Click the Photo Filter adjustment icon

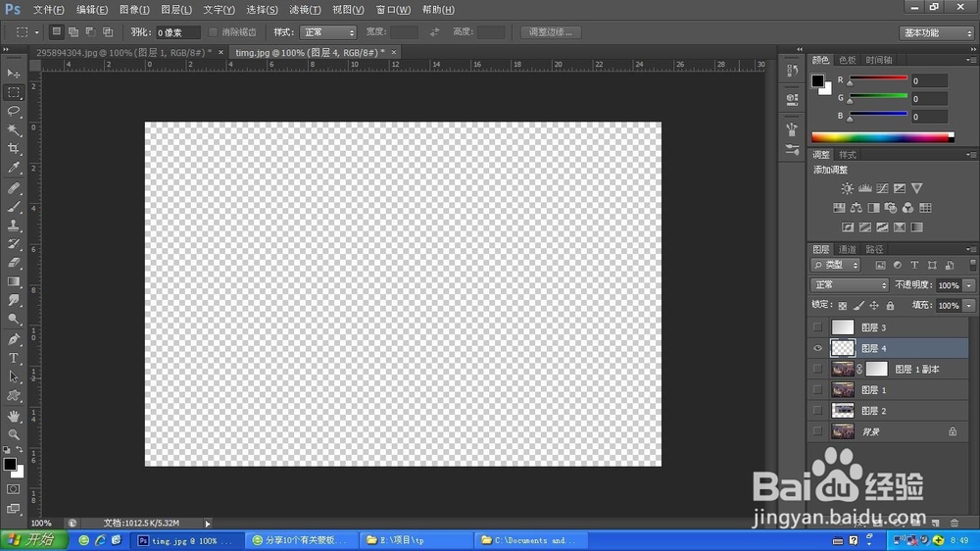coord(891,208)
